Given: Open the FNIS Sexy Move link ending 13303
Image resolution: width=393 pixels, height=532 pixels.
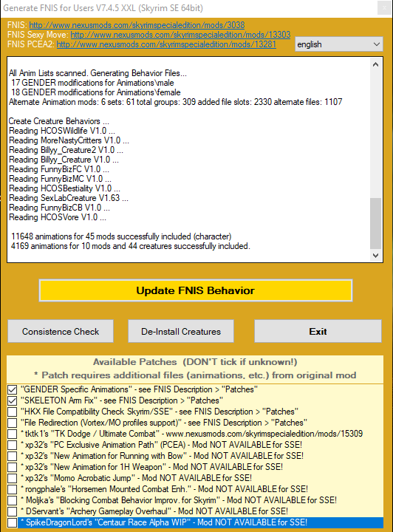Looking at the screenshot, I should point(180,35).
